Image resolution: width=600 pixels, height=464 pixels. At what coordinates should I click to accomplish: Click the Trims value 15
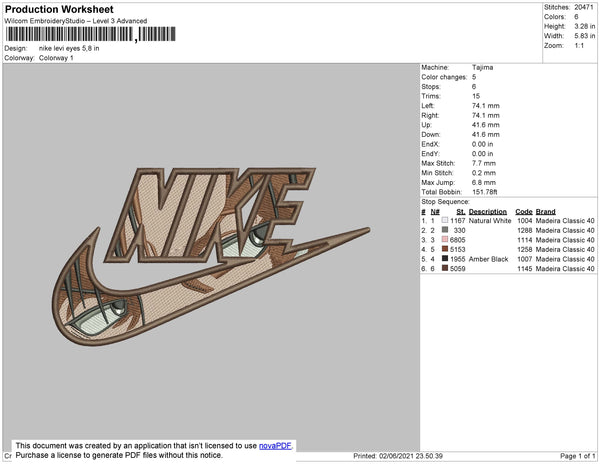click(476, 96)
